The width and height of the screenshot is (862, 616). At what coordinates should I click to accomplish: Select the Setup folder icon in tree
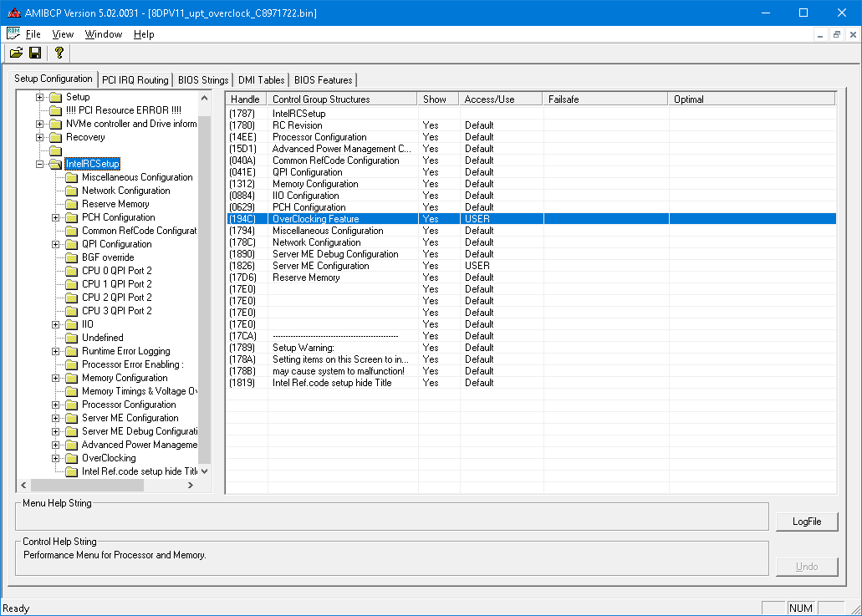click(55, 97)
